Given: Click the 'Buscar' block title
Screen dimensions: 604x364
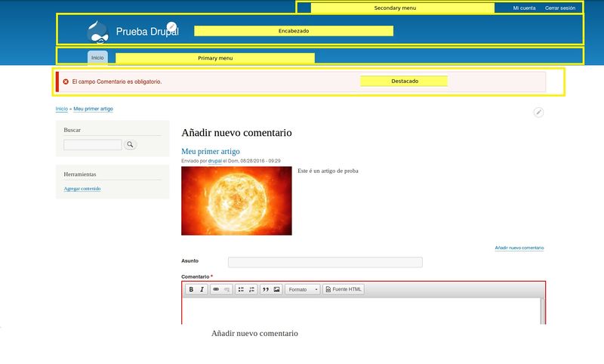Looking at the screenshot, I should (x=72, y=130).
